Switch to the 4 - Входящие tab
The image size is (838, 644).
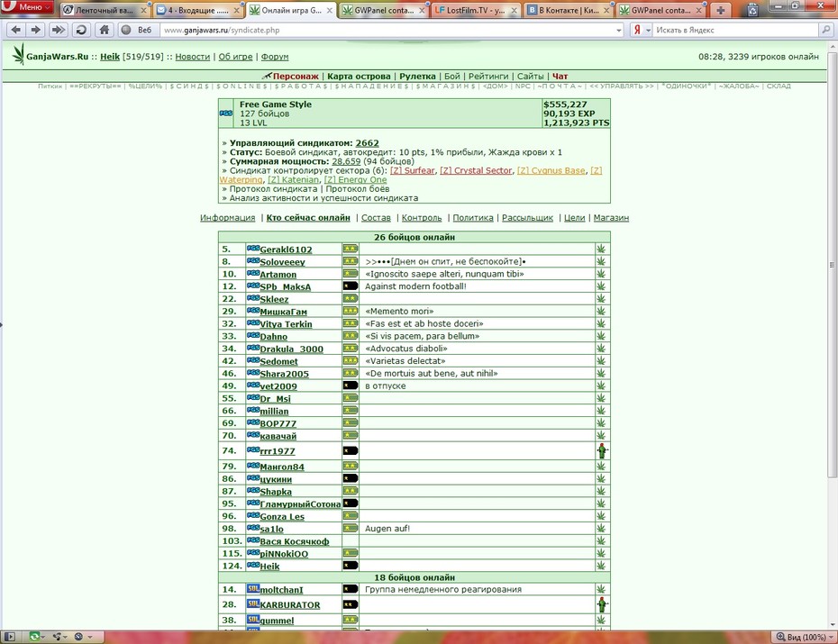point(197,10)
